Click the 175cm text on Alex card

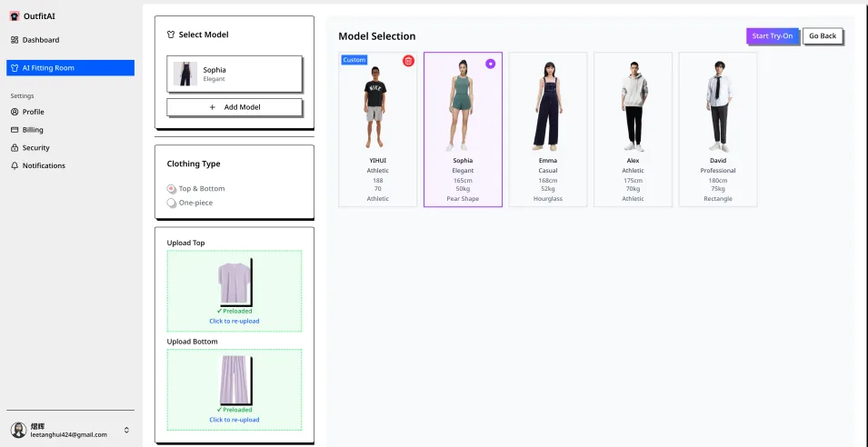[633, 181]
